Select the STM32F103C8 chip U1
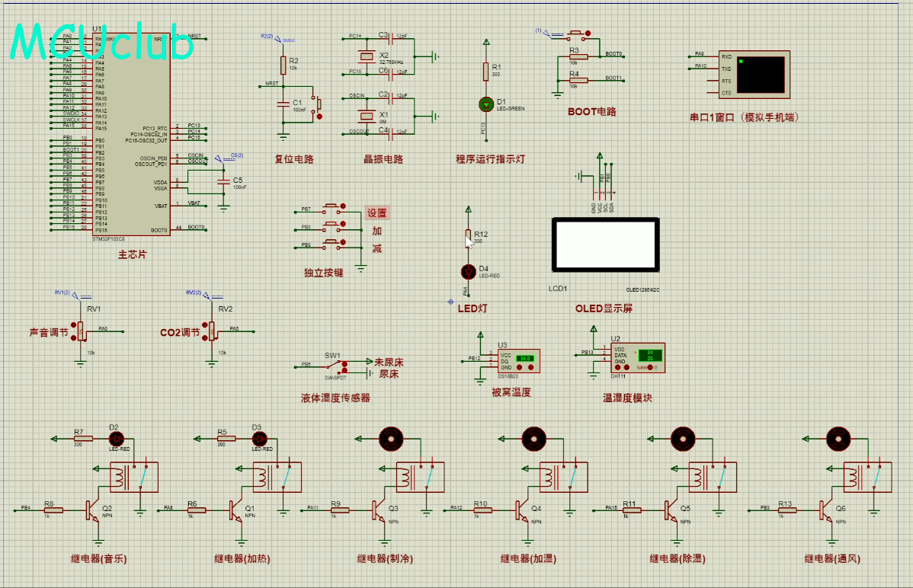The image size is (913, 588). [131, 133]
